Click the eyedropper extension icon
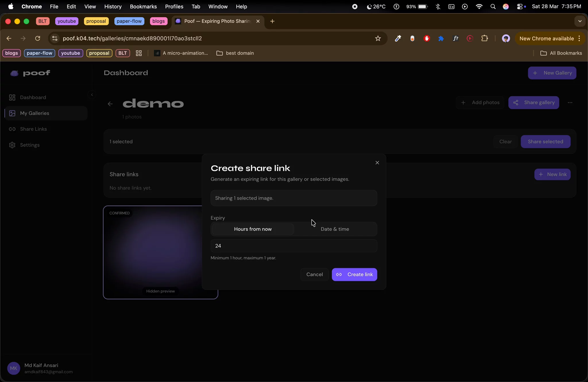The width and height of the screenshot is (588, 382). (398, 38)
